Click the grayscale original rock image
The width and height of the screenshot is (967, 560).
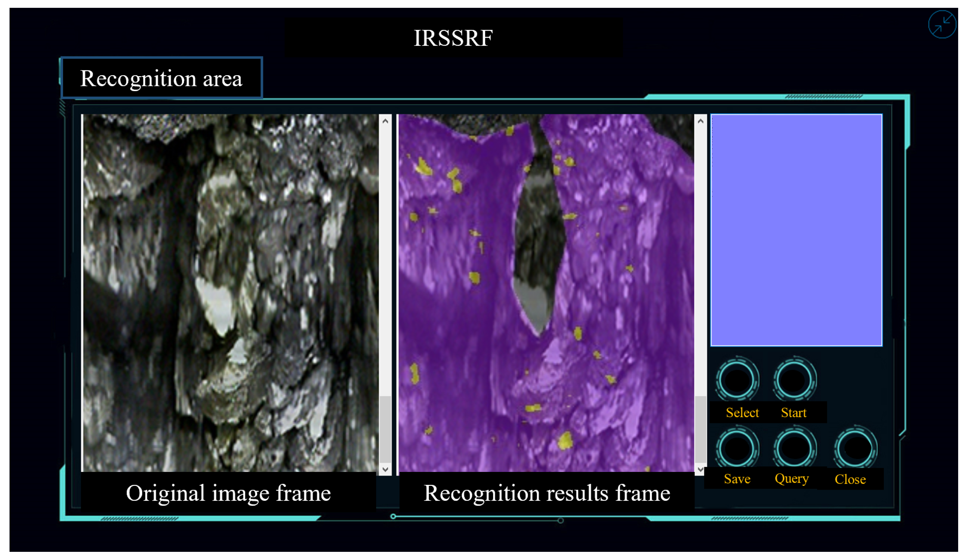pyautogui.click(x=230, y=293)
